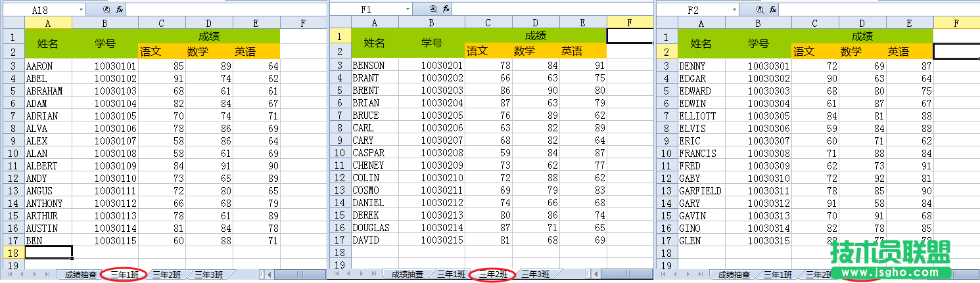The width and height of the screenshot is (980, 283).
Task: Click the fx insert function icon in the F2 window
Action: [x=773, y=10]
